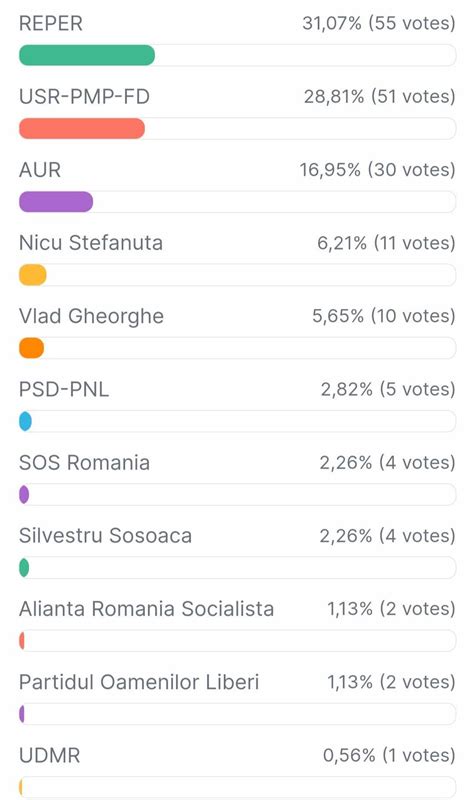This screenshot has width=474, height=800.
Task: Select the SOS Romania option
Action: [x=84, y=463]
